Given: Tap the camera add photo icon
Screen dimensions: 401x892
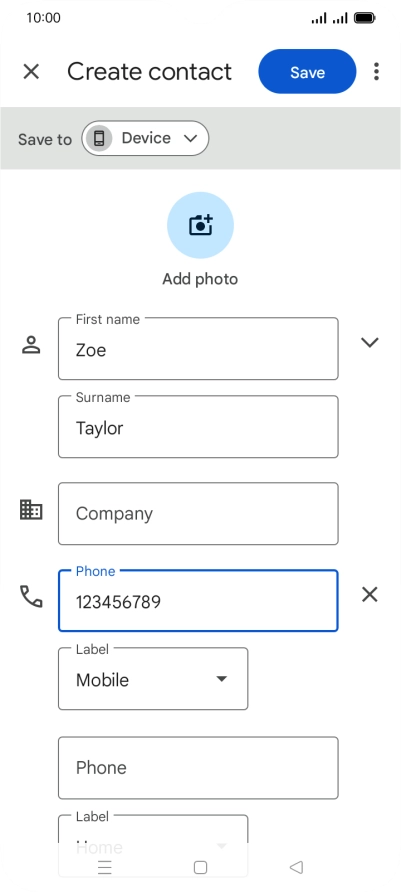Looking at the screenshot, I should tap(200, 225).
